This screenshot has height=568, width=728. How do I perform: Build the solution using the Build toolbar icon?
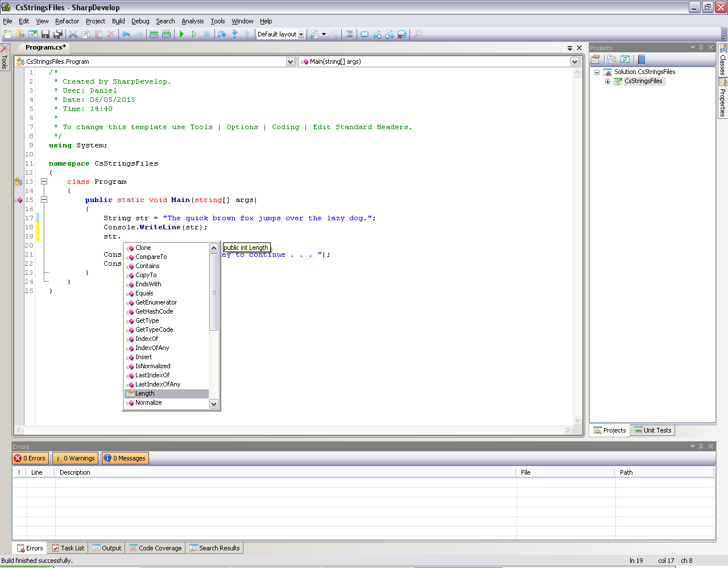(x=153, y=34)
